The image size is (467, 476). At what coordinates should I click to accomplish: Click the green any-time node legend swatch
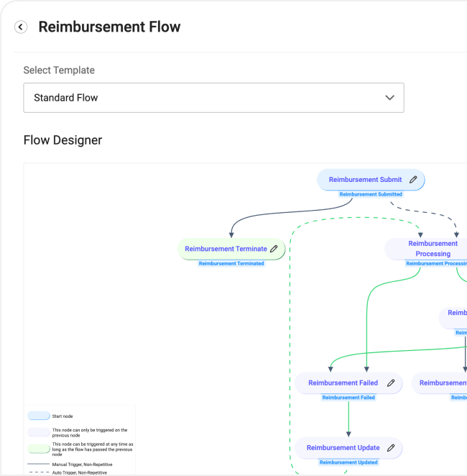[39, 449]
